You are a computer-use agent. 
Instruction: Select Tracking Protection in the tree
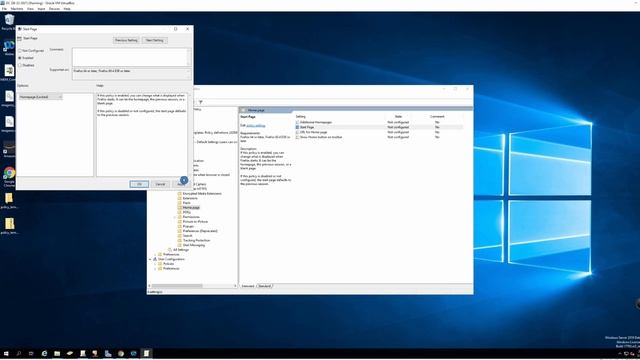click(196, 240)
